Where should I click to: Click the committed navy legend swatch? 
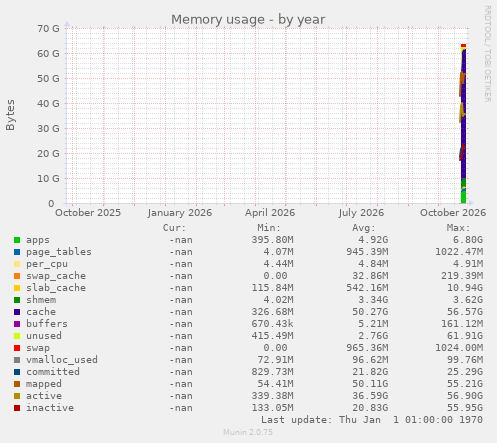pos(17,372)
